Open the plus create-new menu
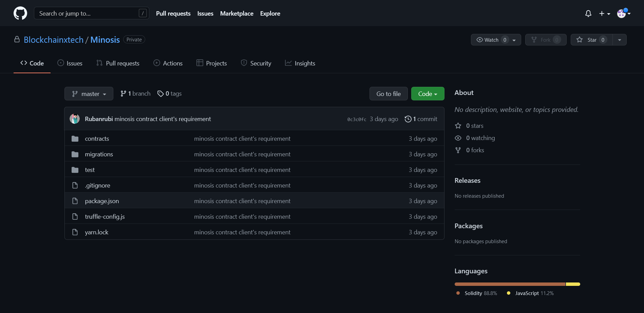Viewport: 644px width, 313px height. [605, 14]
